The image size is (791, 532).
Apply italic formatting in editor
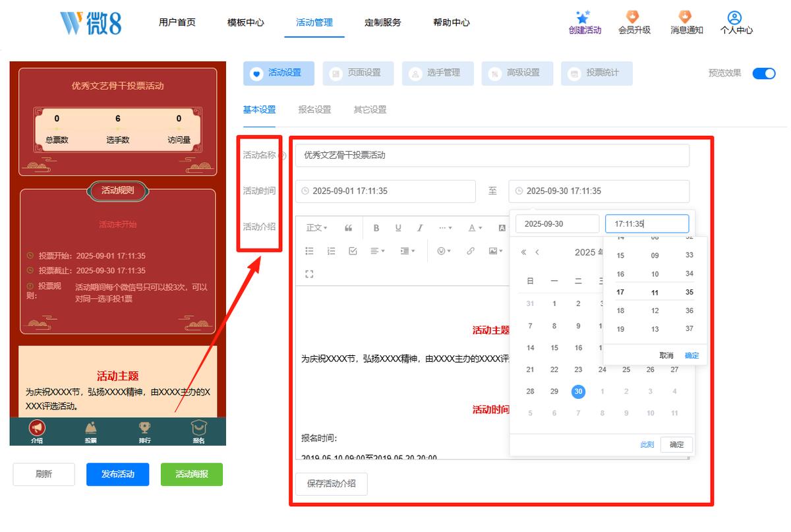coord(420,228)
